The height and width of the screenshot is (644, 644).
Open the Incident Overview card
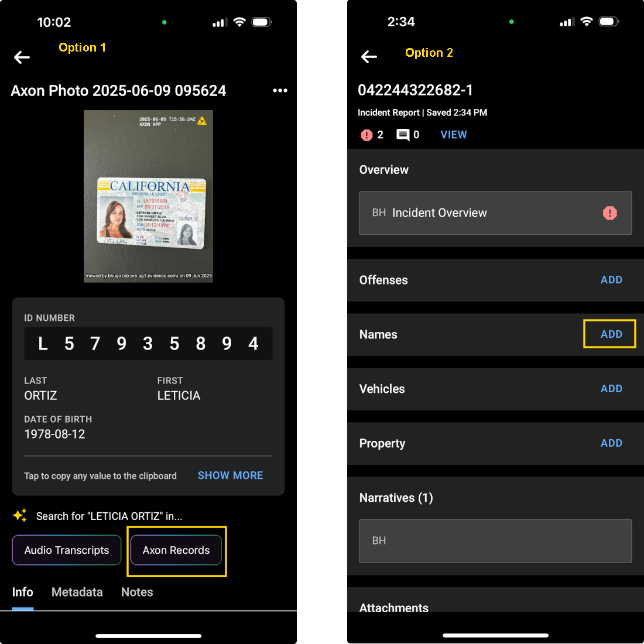(x=495, y=213)
